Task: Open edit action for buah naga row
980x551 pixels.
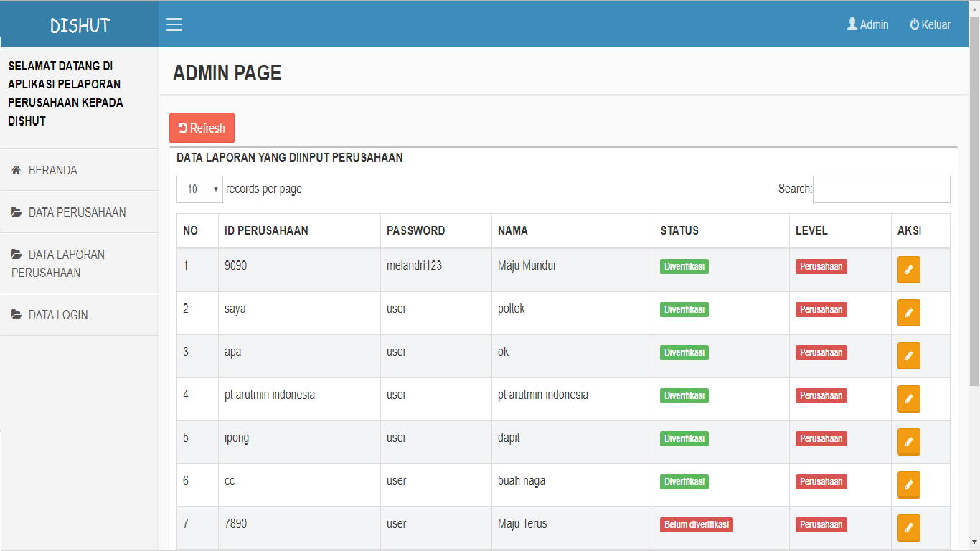Action: [908, 485]
